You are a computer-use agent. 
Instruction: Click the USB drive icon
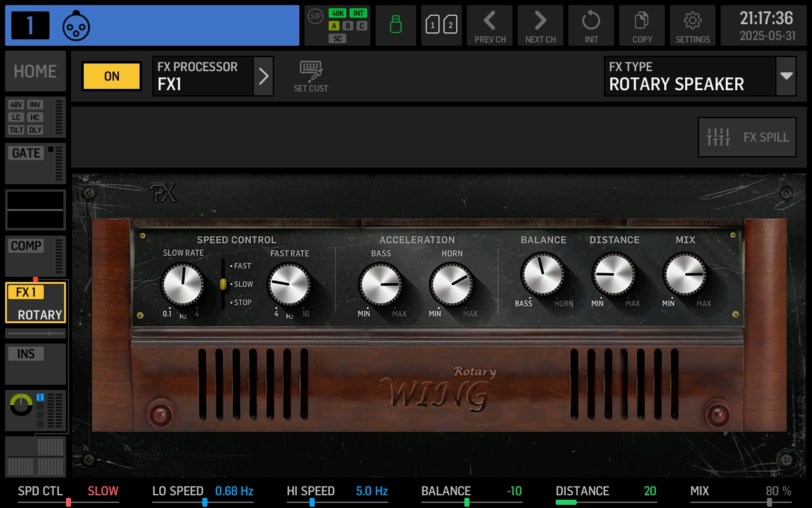tap(396, 25)
